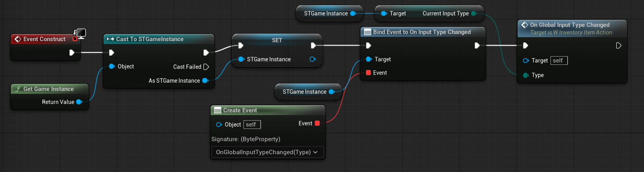Select the Bind Event to On Input Type Changed header
The width and height of the screenshot is (644, 172).
click(422, 32)
